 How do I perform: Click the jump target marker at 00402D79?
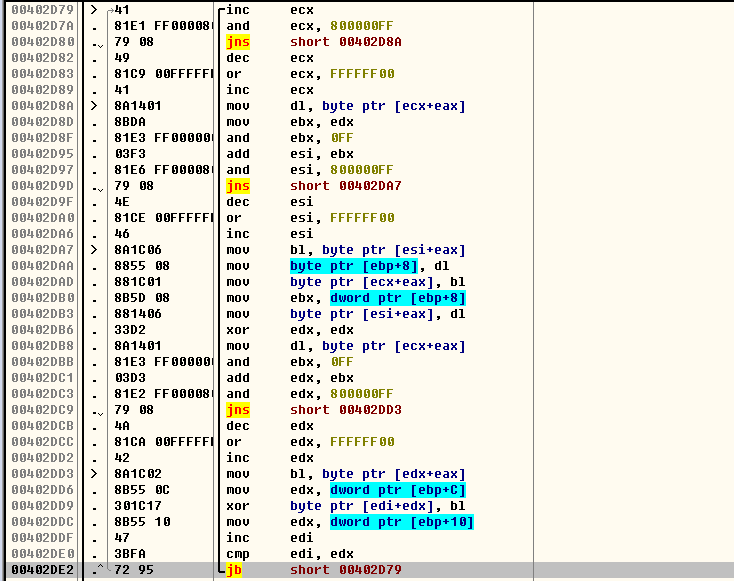point(95,10)
